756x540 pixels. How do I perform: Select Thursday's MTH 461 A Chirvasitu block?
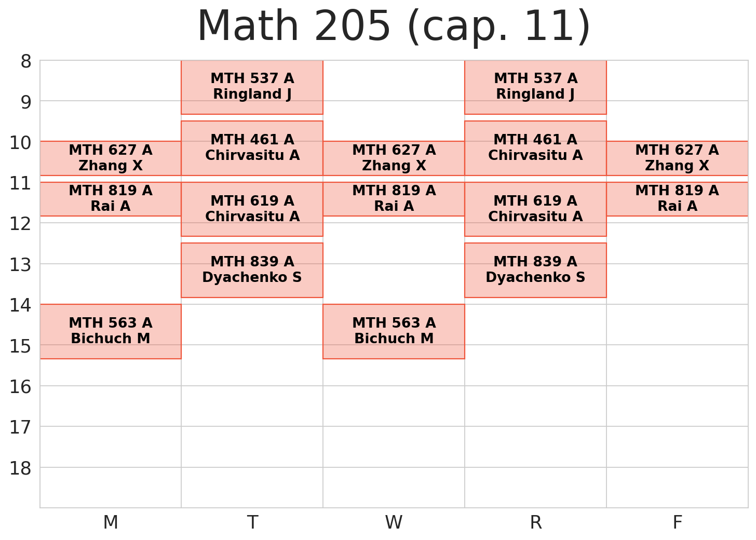(535, 147)
